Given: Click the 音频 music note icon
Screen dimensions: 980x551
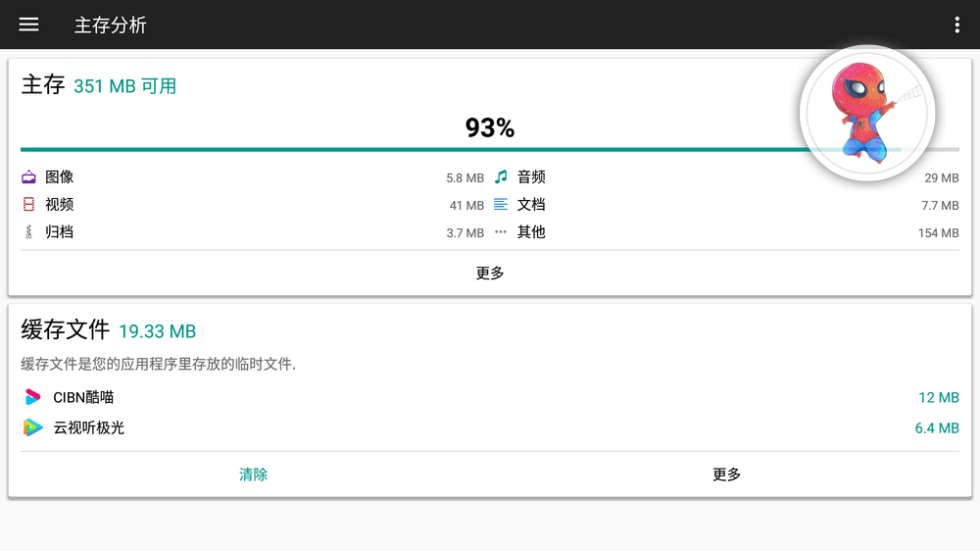Looking at the screenshot, I should (501, 177).
